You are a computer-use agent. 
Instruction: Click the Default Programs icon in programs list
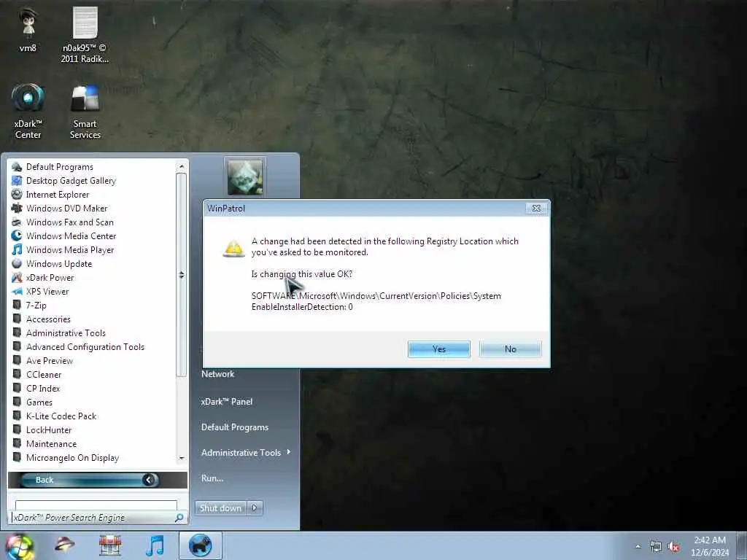[17, 167]
